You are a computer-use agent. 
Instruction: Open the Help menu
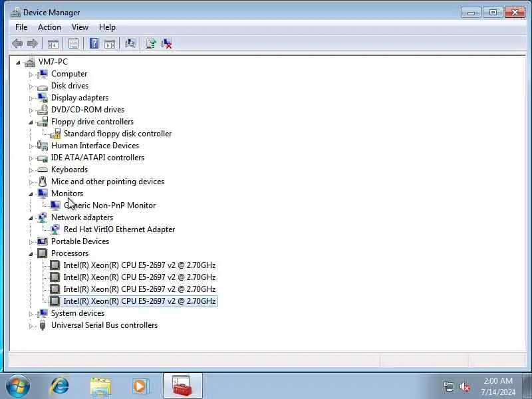(x=107, y=27)
